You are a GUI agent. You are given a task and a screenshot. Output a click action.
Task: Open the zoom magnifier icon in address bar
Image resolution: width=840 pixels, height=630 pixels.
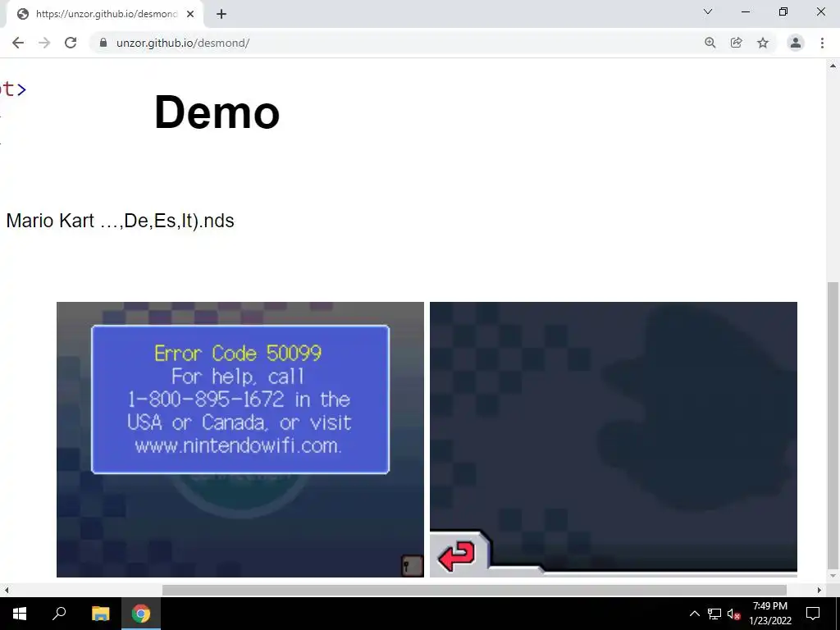coord(710,43)
